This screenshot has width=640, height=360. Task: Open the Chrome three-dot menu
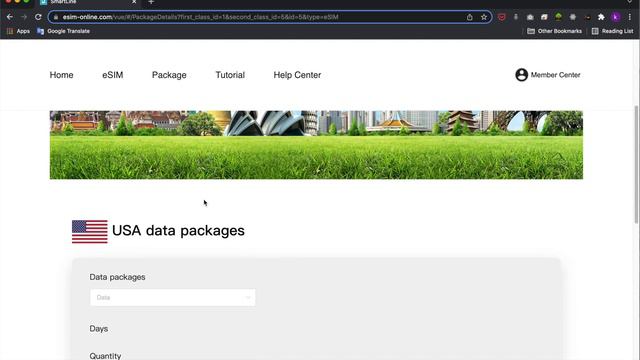pos(630,17)
